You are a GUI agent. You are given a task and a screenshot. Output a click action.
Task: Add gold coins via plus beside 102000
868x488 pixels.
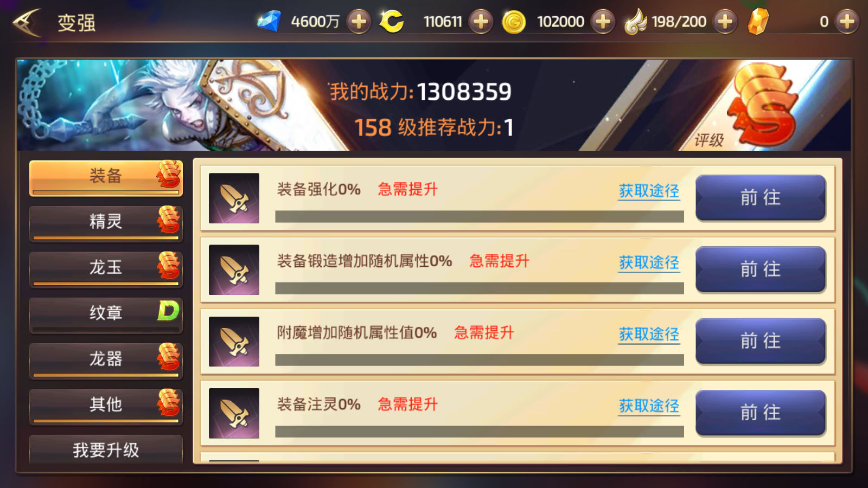(x=603, y=22)
